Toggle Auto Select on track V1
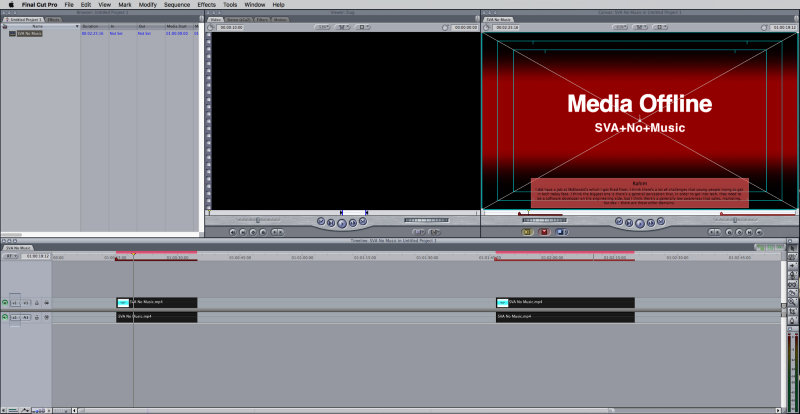Image resolution: width=800 pixels, height=414 pixels. (x=46, y=303)
